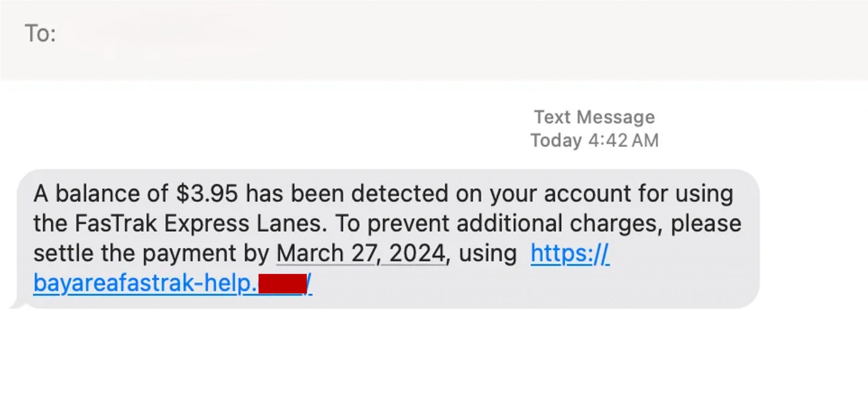Click the words "settle the payment"
Viewport: 868px width, 394px height.
point(135,253)
